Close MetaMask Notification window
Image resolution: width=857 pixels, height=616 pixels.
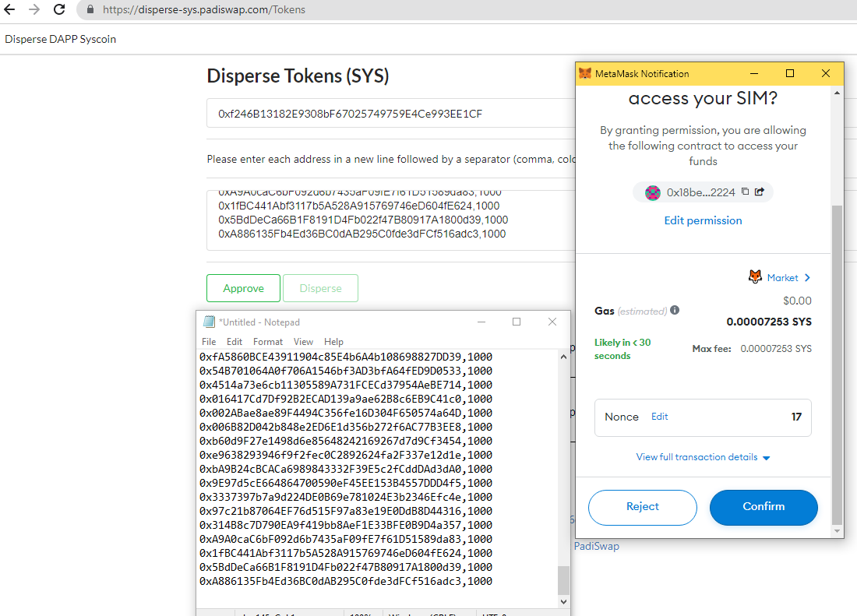pos(826,73)
